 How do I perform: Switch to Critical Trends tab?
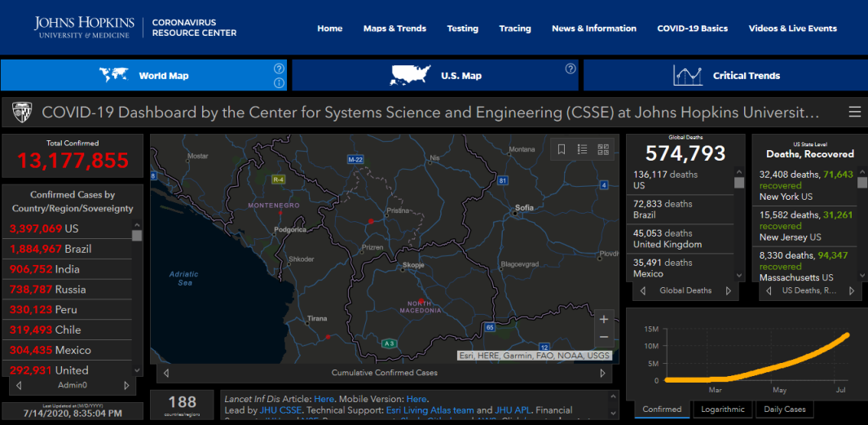[x=725, y=75]
